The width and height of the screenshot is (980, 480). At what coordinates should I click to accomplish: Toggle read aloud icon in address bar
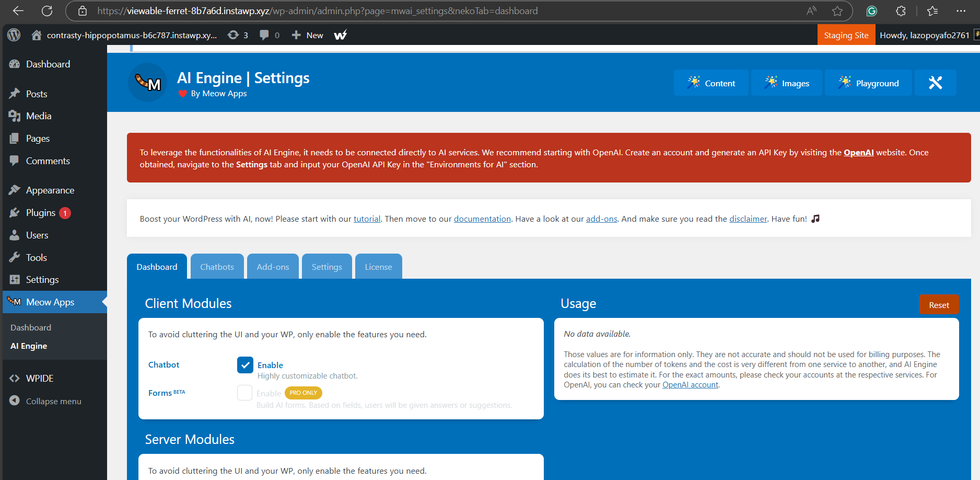811,10
